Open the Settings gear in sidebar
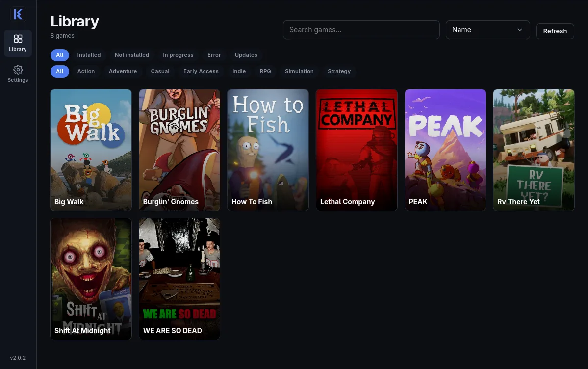This screenshot has height=369, width=588. coord(18,74)
